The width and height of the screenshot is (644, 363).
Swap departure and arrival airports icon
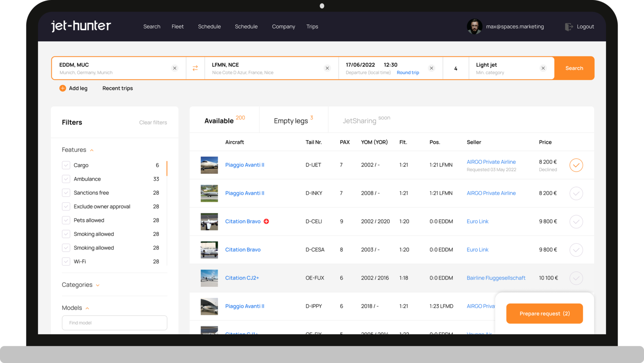click(195, 68)
